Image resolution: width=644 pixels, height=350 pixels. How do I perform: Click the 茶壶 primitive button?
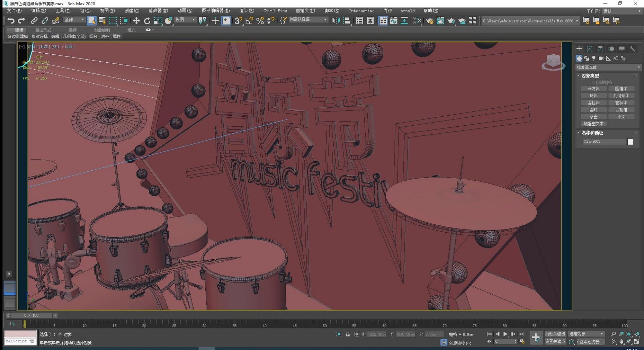[593, 117]
